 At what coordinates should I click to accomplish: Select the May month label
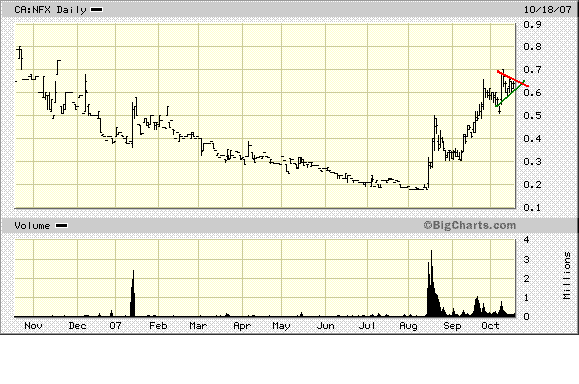tap(281, 326)
